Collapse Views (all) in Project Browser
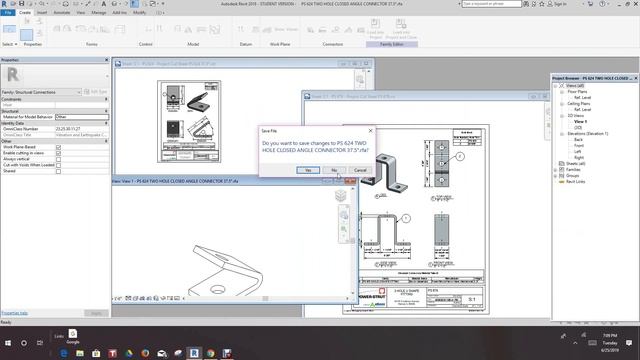This screenshot has height=360, width=640. [555, 86]
